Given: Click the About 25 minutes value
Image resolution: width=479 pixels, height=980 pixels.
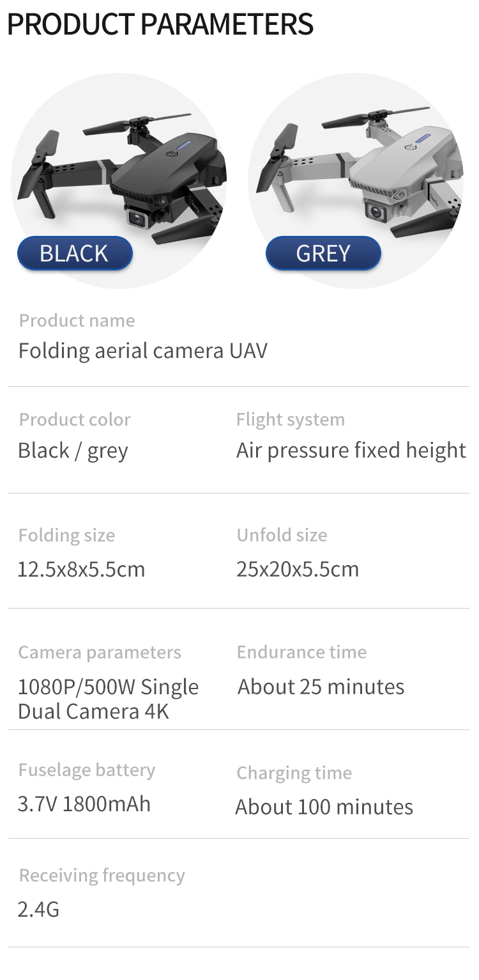Looking at the screenshot, I should (x=321, y=687).
